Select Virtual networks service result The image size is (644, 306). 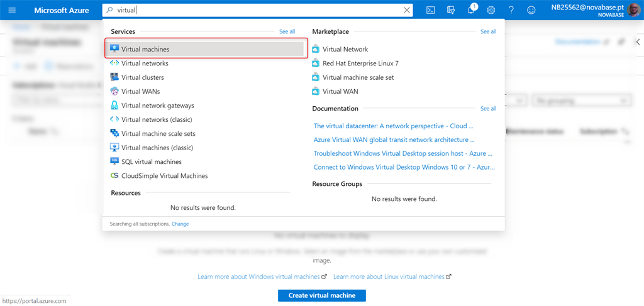[x=145, y=63]
